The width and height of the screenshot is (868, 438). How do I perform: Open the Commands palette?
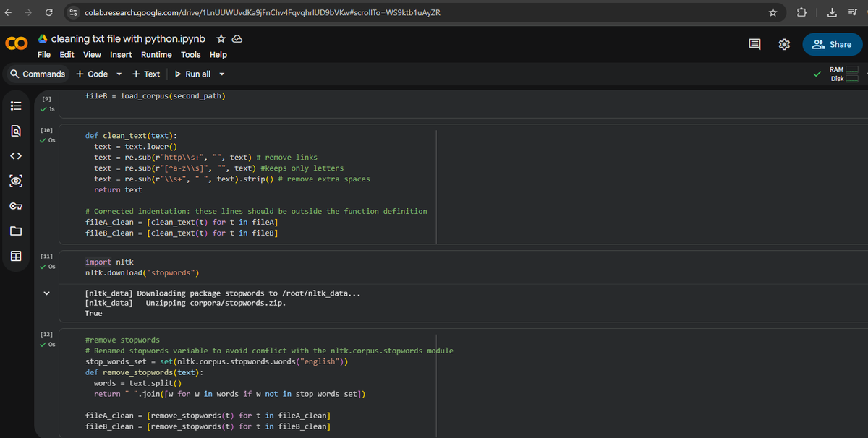(38, 74)
